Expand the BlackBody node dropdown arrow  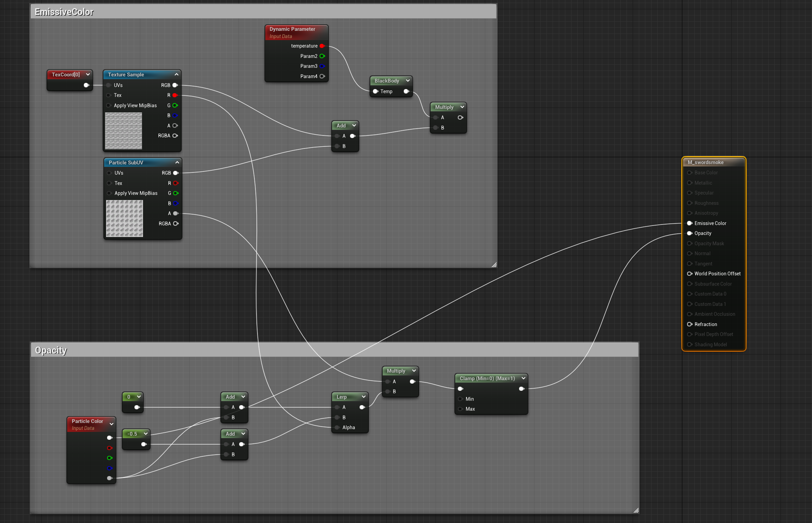(x=408, y=81)
